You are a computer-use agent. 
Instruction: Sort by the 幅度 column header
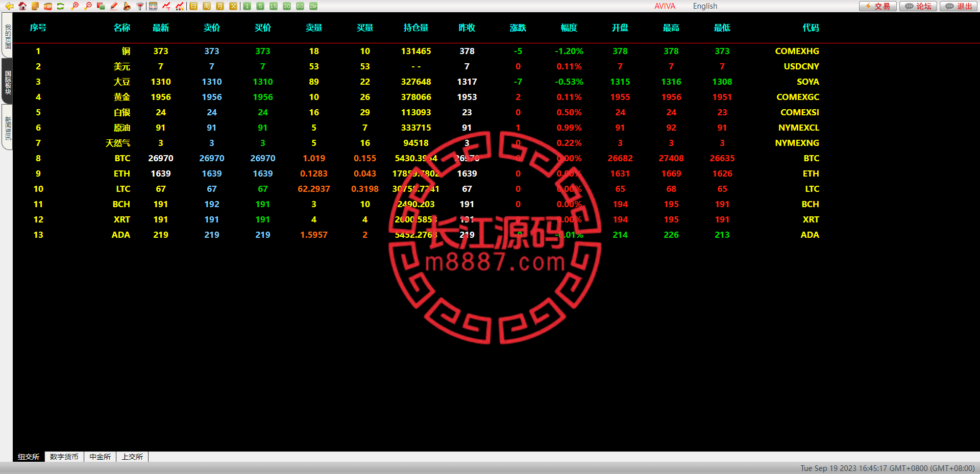pos(569,28)
